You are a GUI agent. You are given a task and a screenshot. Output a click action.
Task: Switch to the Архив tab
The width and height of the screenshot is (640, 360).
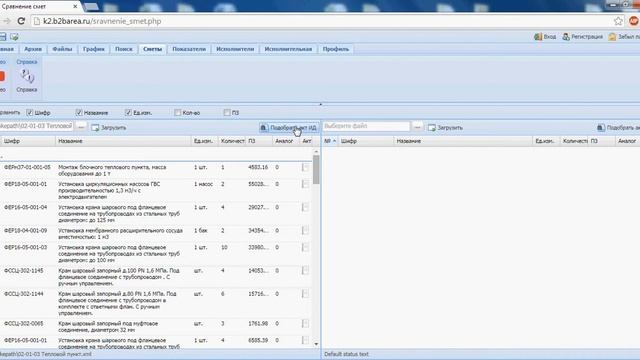click(33, 49)
